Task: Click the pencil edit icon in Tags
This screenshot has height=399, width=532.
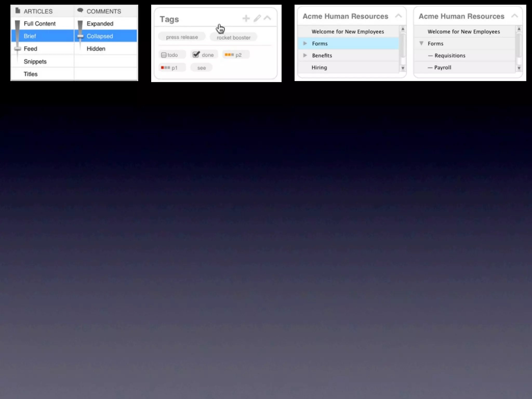Action: coord(257,18)
